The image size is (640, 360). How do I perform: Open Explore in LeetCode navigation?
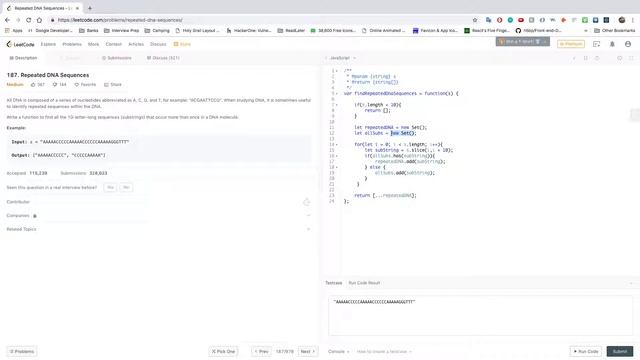48,44
